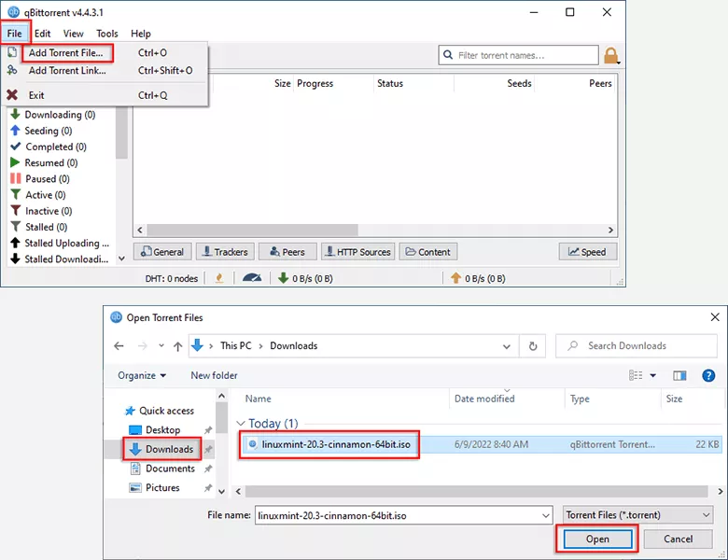Open the Edit menu

42,34
